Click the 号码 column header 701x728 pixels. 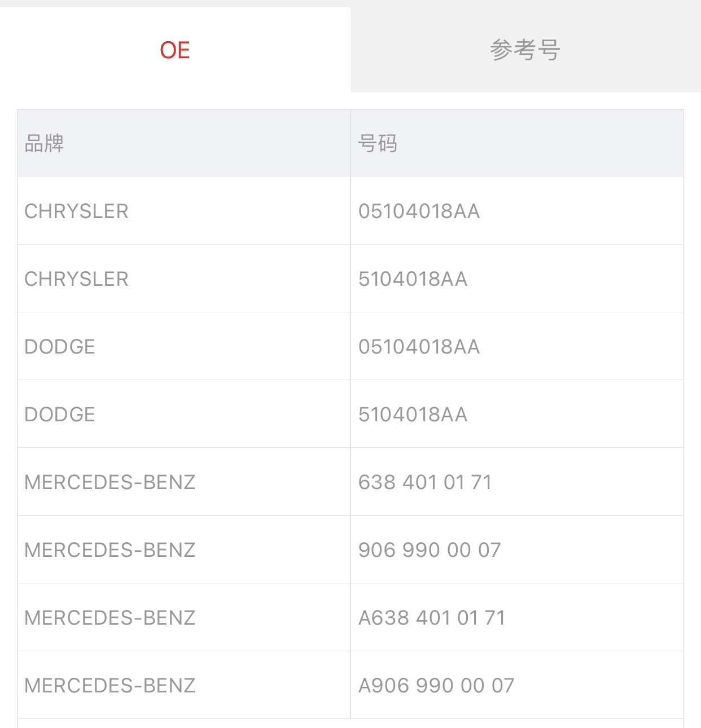pos(378,143)
